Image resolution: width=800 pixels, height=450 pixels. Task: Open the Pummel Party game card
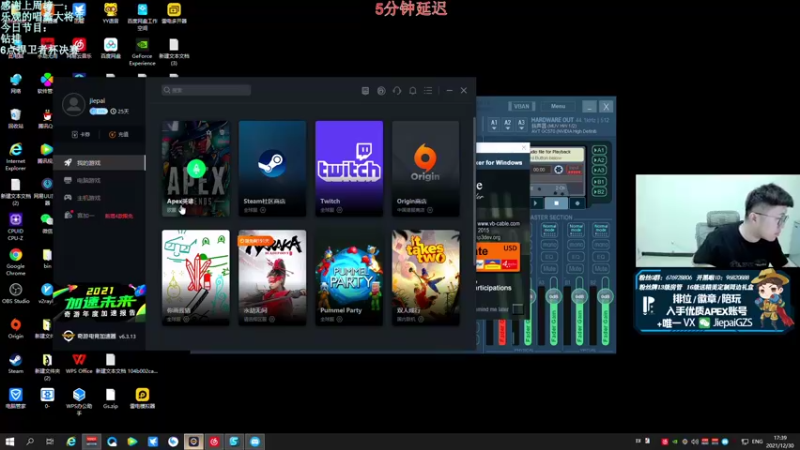point(349,278)
